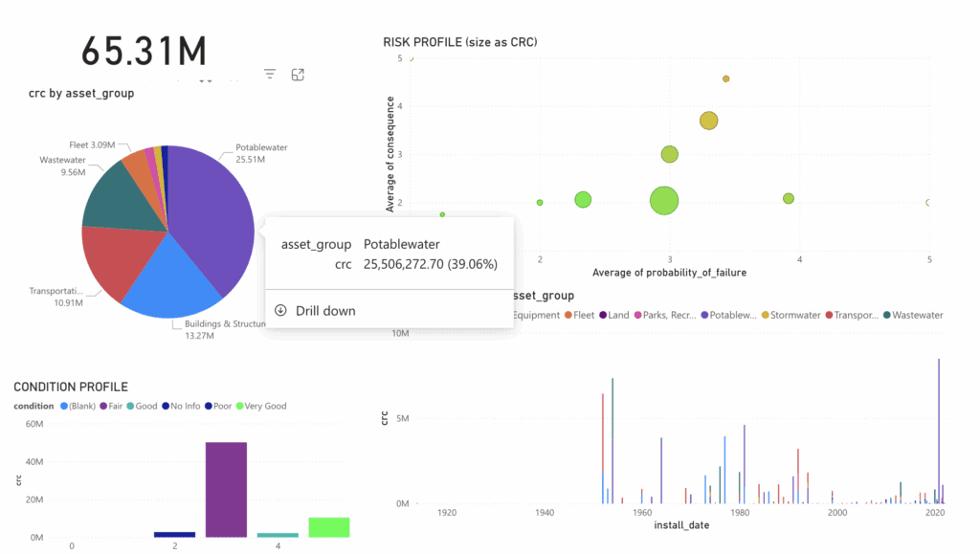Click the 65.31M total card value
Screen dimensions: 980x554
click(144, 50)
